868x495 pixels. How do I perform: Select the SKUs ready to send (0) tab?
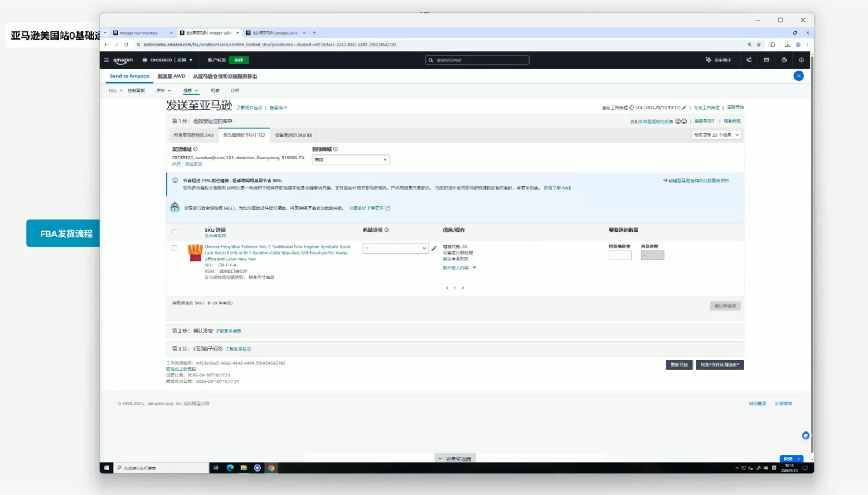[293, 135]
